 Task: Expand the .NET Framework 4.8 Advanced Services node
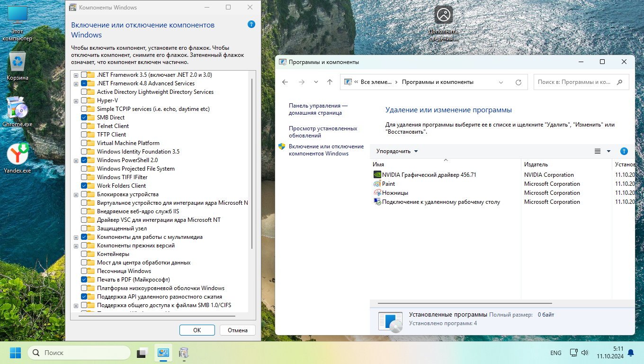(76, 83)
